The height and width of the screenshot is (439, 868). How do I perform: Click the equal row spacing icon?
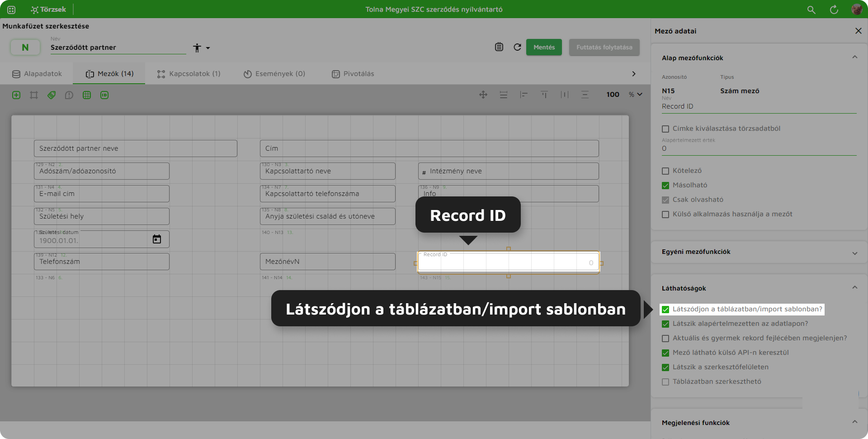504,95
